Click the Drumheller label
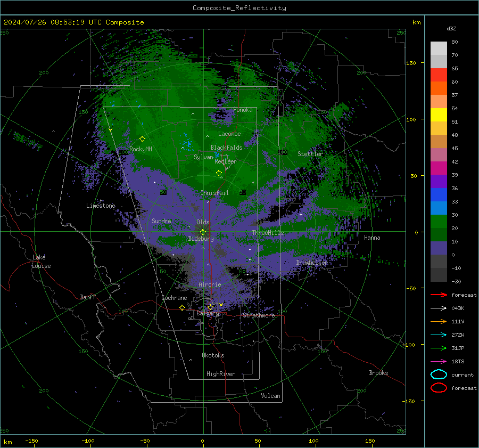The width and height of the screenshot is (479, 448). [312, 263]
